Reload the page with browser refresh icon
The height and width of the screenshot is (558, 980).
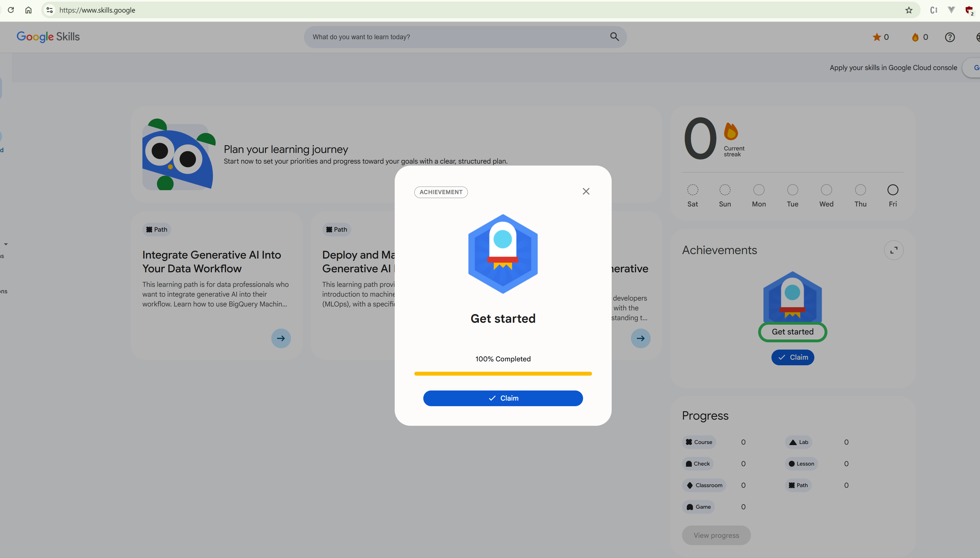[11, 10]
